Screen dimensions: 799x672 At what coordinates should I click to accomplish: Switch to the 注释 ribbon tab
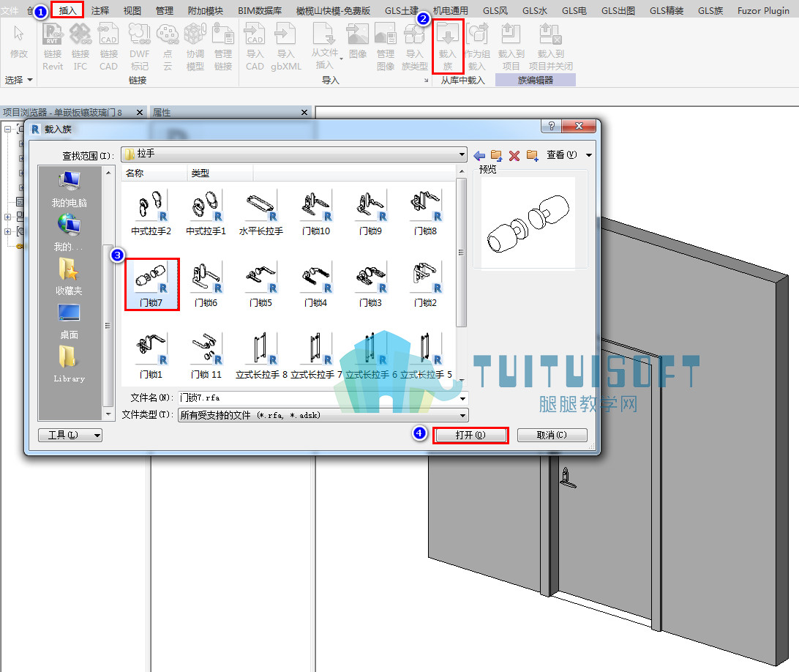[x=100, y=10]
